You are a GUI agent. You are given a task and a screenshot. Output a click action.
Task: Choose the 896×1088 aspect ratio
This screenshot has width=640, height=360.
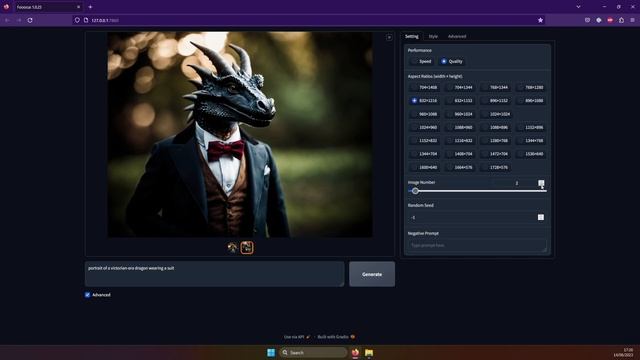point(531,100)
